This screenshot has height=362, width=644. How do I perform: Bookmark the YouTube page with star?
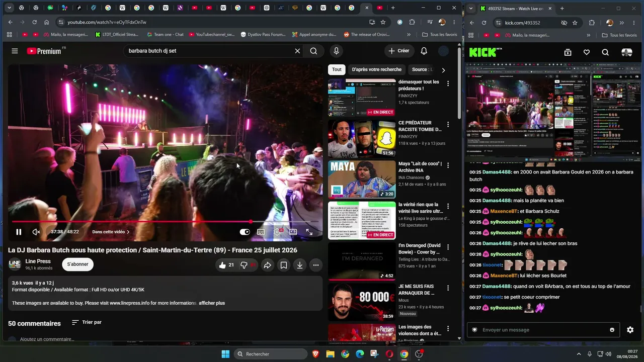(383, 22)
